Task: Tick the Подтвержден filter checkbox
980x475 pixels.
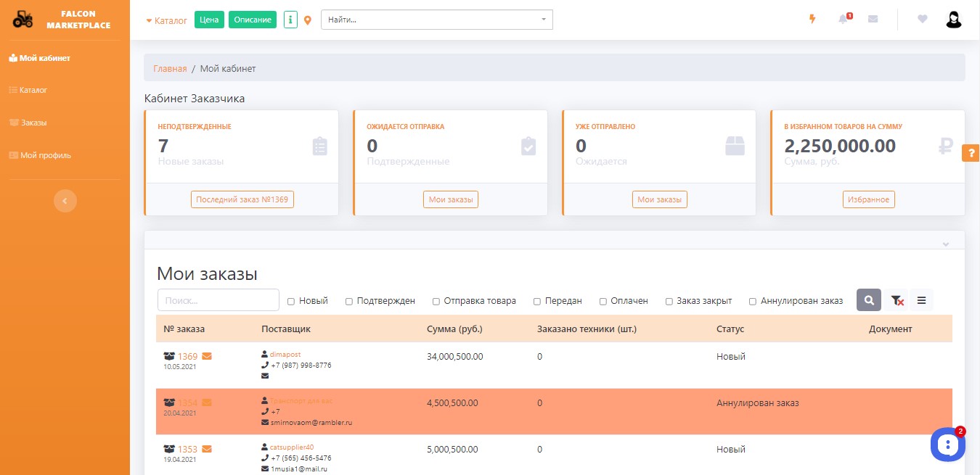Action: click(x=349, y=301)
